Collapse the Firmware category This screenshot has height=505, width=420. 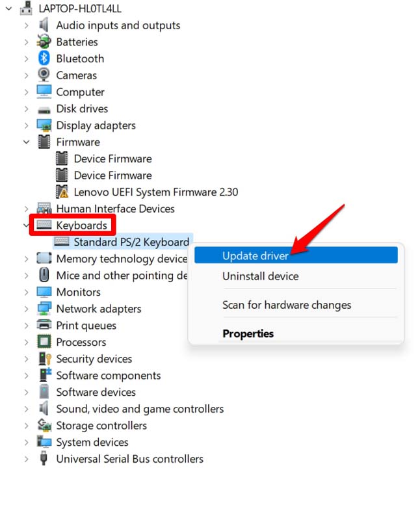(x=26, y=142)
